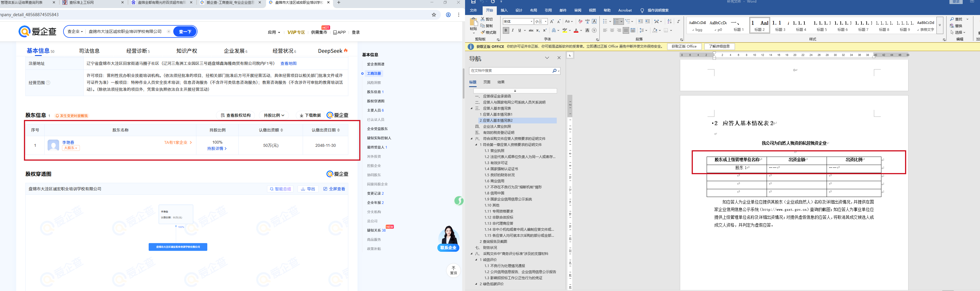The width and height of the screenshot is (980, 291).
Task: Click the search magnifier in the navigation pane
Action: pos(555,71)
